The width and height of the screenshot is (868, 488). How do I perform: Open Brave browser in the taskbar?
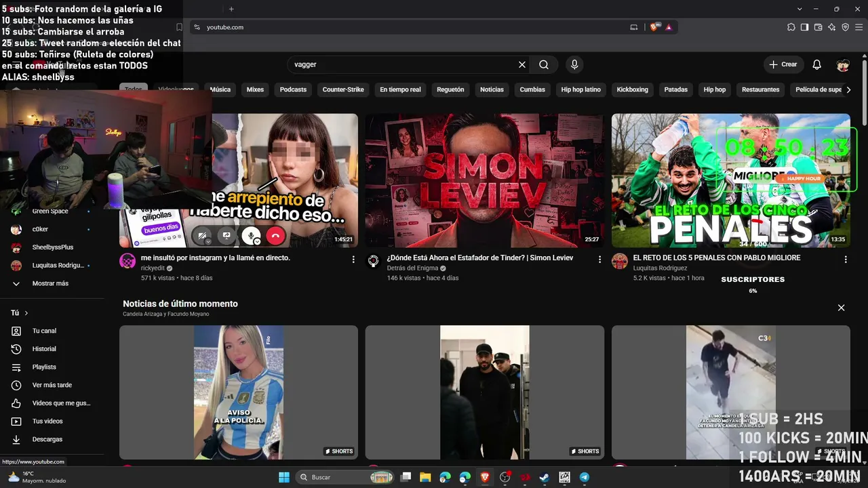click(x=485, y=477)
